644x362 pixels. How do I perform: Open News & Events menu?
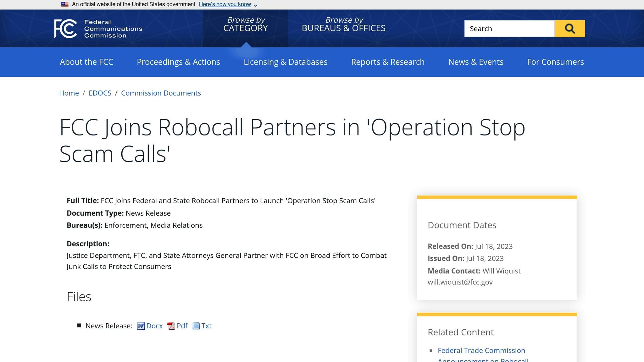point(476,62)
